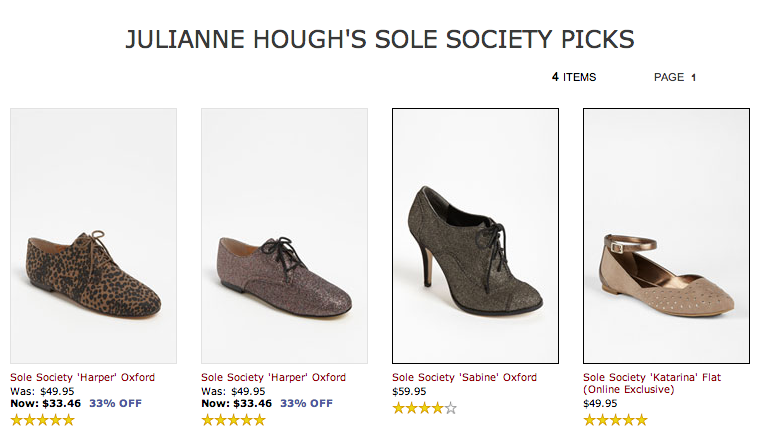Image resolution: width=765 pixels, height=440 pixels.
Task: Open the Sole Society 'Sabine' Oxford link
Action: coord(464,378)
